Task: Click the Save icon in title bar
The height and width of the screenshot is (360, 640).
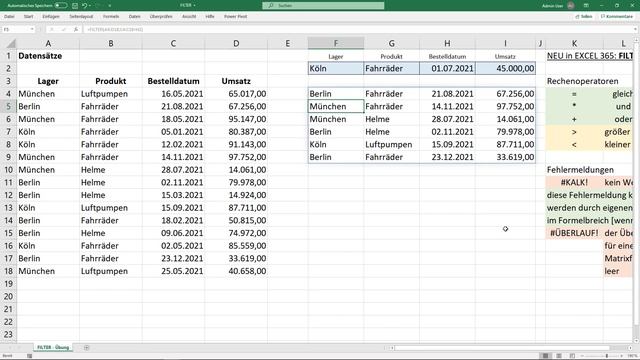Action: coord(75,5)
